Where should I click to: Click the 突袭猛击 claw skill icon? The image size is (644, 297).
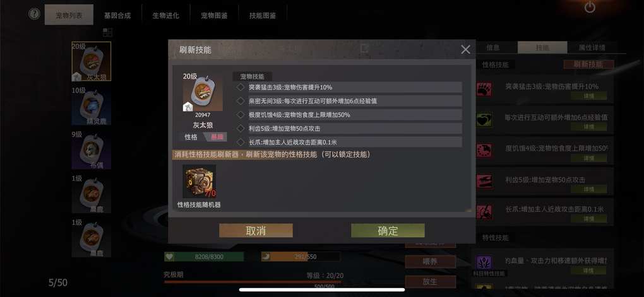pos(484,90)
